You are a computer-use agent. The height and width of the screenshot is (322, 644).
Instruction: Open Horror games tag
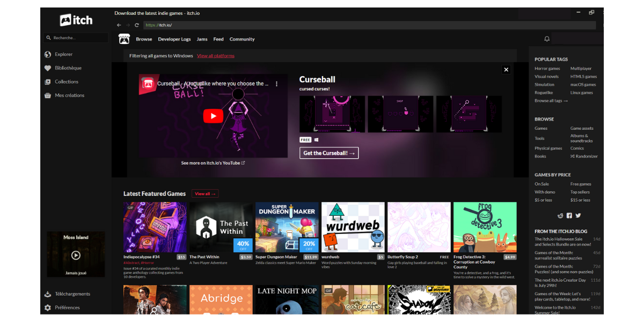547,69
